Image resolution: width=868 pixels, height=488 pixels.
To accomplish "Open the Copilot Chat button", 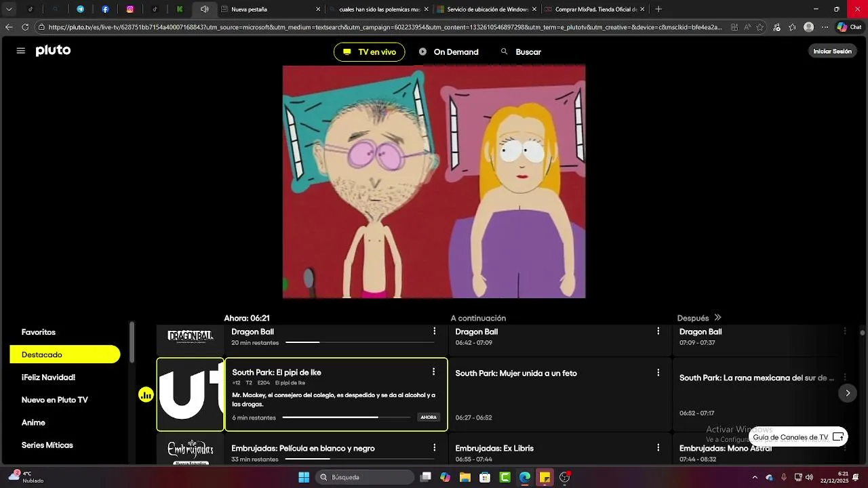I will point(850,27).
